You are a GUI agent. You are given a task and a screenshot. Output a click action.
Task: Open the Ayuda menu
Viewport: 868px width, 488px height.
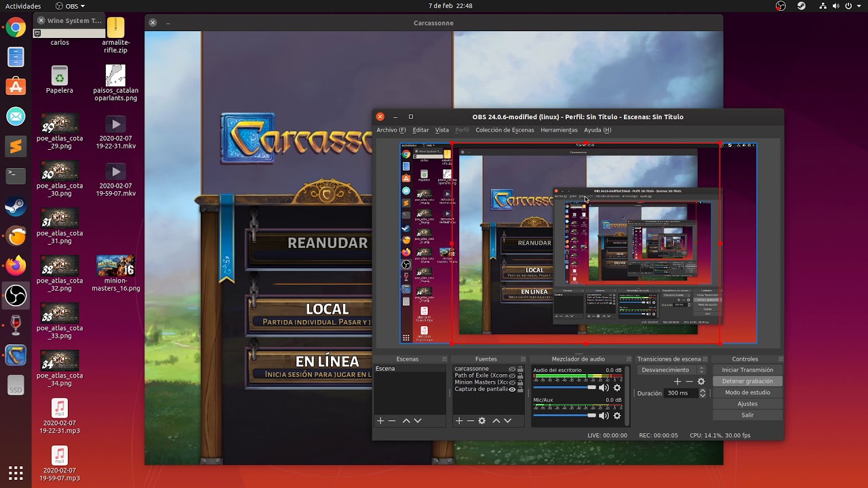click(x=597, y=130)
